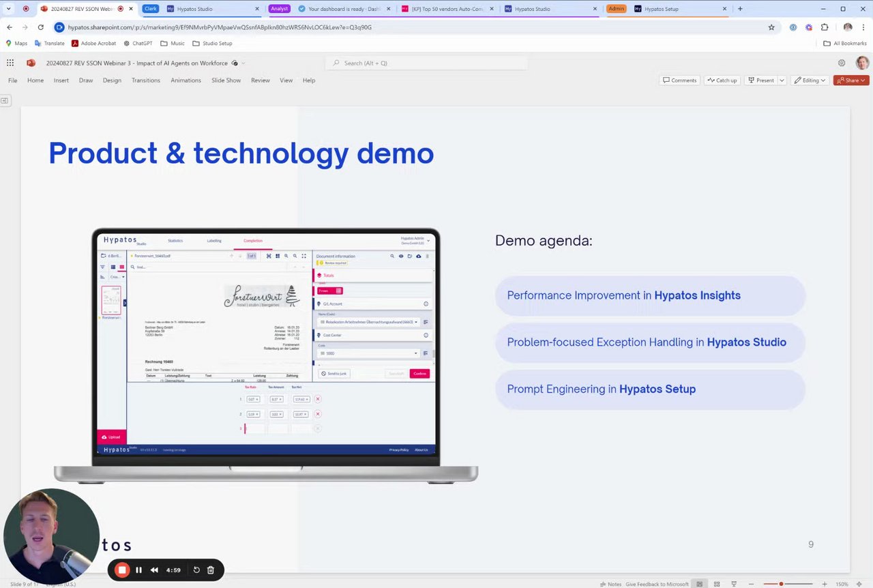Switch to the KP Top 50 vendors tab
The width and height of the screenshot is (873, 588).
click(448, 9)
